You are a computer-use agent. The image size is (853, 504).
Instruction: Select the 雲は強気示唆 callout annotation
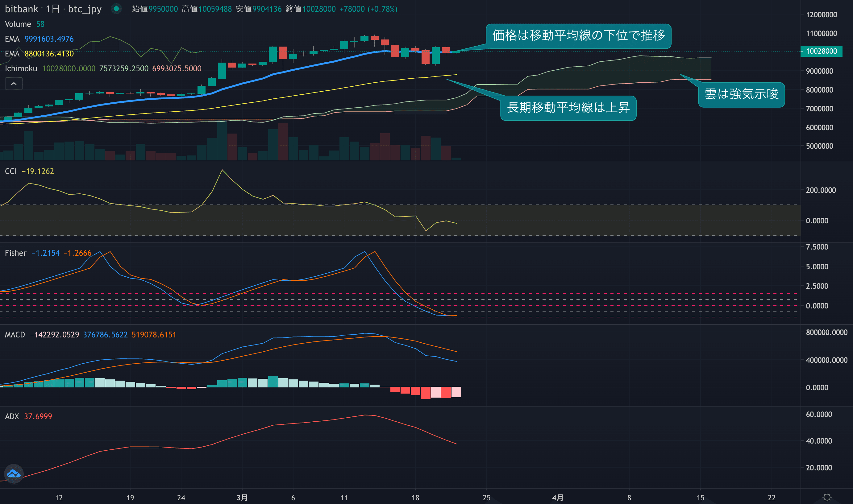pyautogui.click(x=741, y=94)
